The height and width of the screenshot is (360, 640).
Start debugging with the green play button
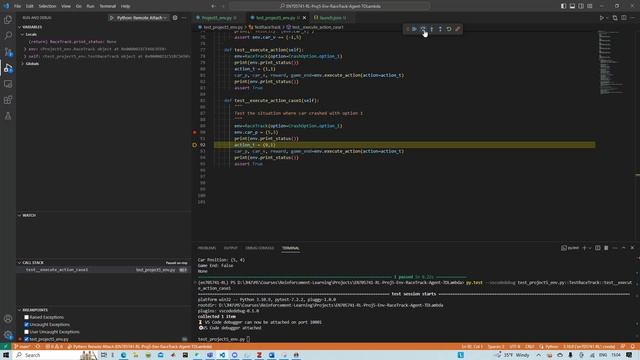pyautogui.click(x=112, y=18)
